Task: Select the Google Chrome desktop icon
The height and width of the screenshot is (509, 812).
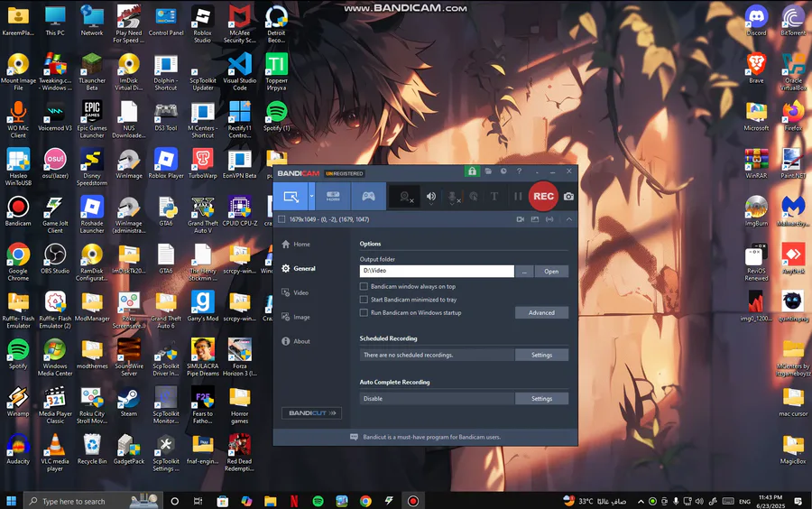Action: click(x=18, y=262)
